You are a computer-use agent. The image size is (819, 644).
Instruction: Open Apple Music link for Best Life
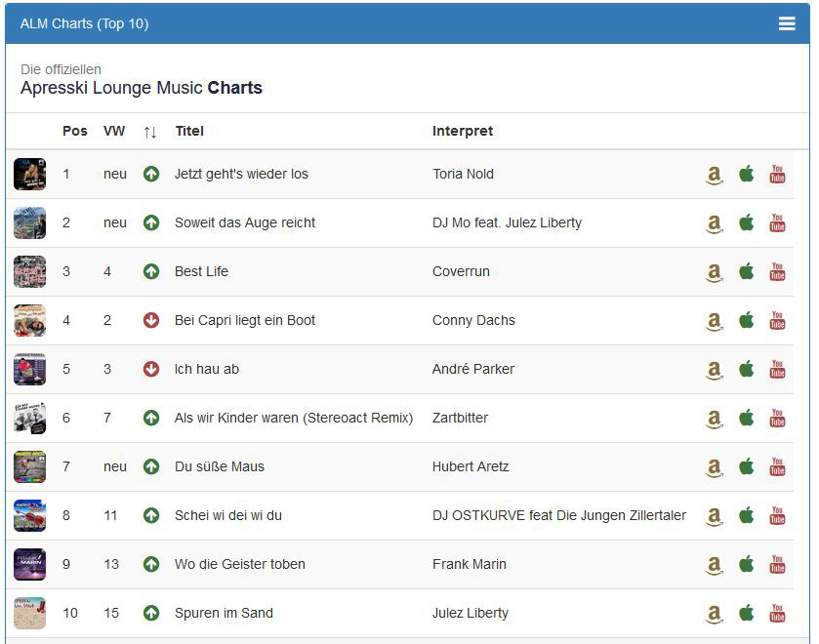747,271
